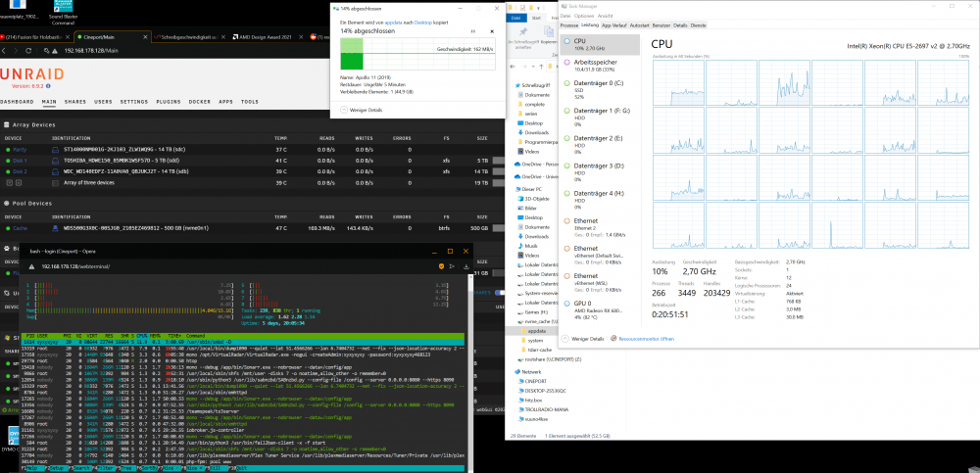Select Datenträger 0 (C:) in Task Manager
This screenshot has width=980, height=473.
pyautogui.click(x=600, y=89)
